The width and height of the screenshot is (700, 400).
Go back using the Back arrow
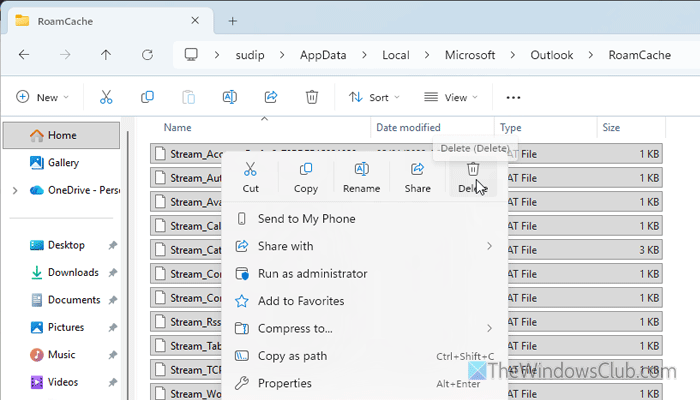24,55
